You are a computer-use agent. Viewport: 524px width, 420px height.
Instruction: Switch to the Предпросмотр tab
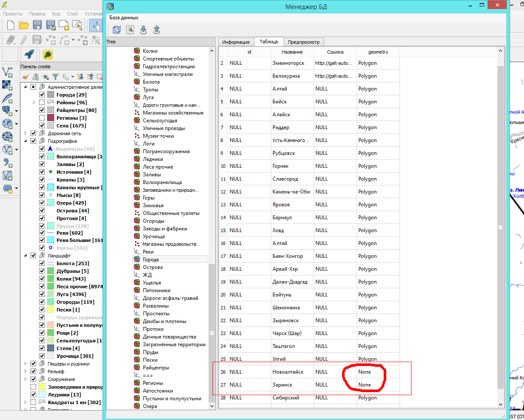303,42
